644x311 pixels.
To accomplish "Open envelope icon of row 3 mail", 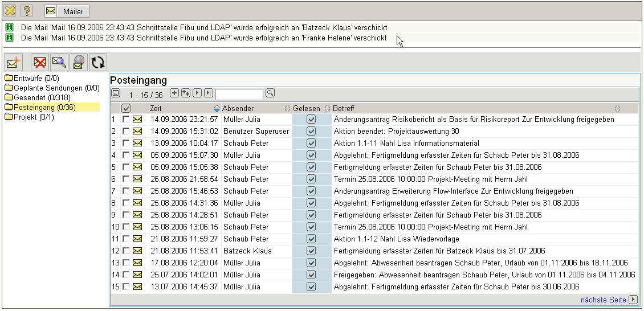I will point(137,144).
